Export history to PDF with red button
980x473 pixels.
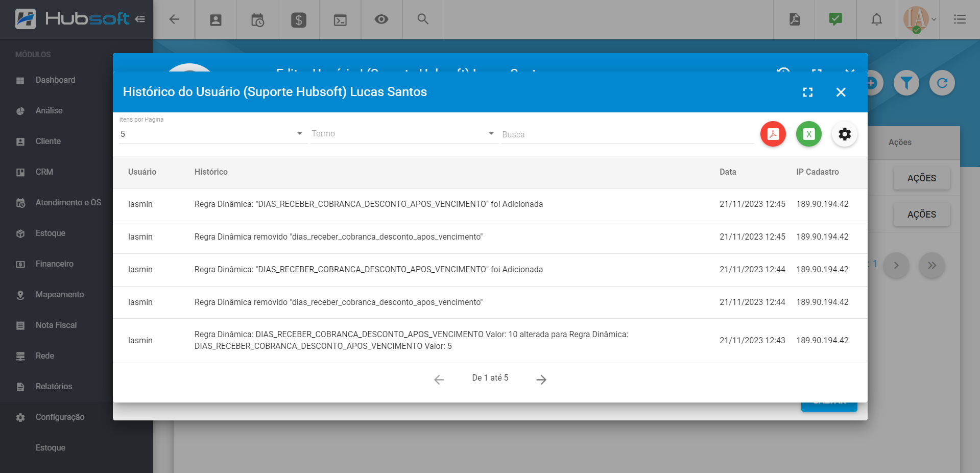point(773,134)
